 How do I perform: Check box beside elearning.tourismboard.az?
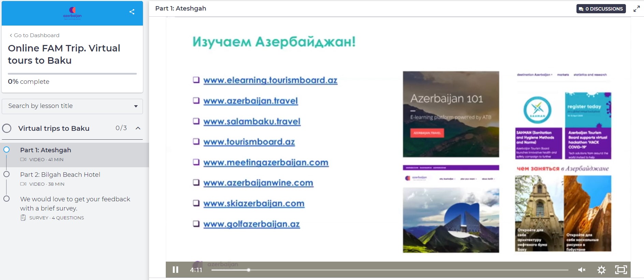click(x=196, y=80)
